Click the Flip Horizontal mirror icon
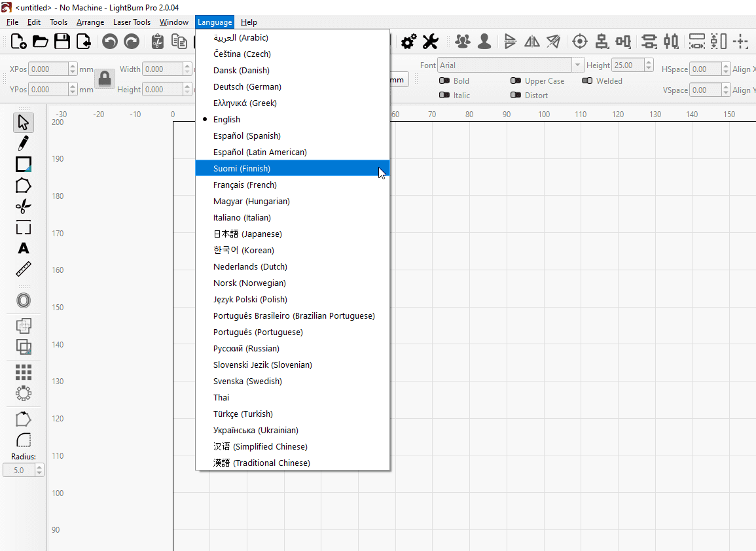 531,41
